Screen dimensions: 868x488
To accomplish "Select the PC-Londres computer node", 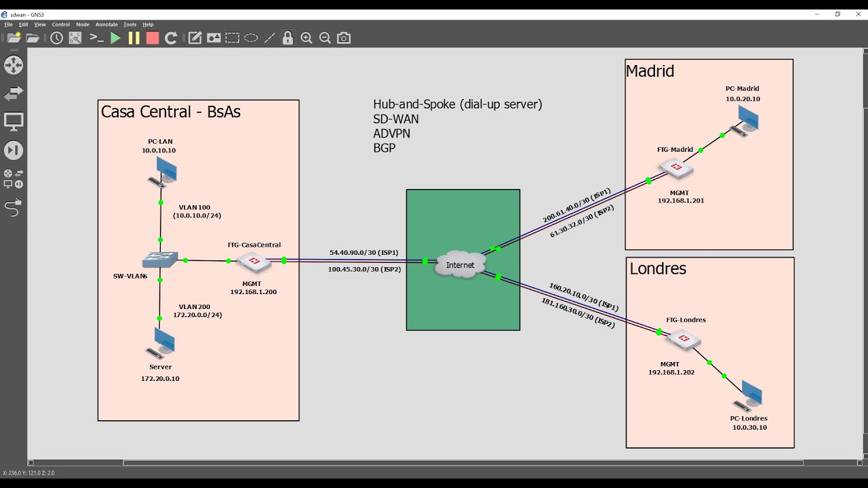I will pyautogui.click(x=748, y=396).
